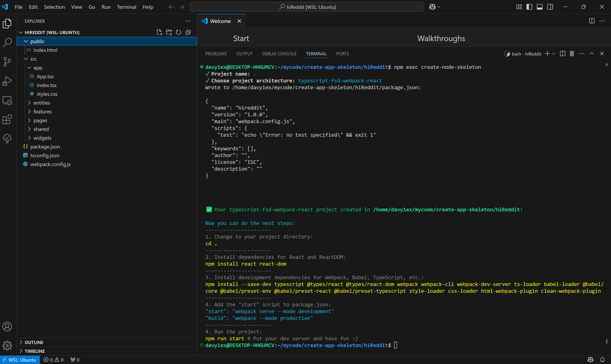Collapse all folders in Explorer
The height and width of the screenshot is (364, 611).
(188, 32)
